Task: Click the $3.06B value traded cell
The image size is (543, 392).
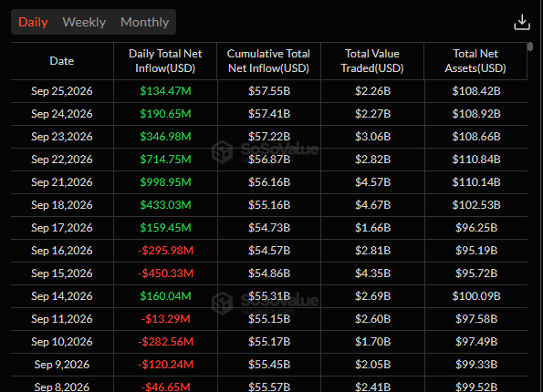Action: [372, 137]
